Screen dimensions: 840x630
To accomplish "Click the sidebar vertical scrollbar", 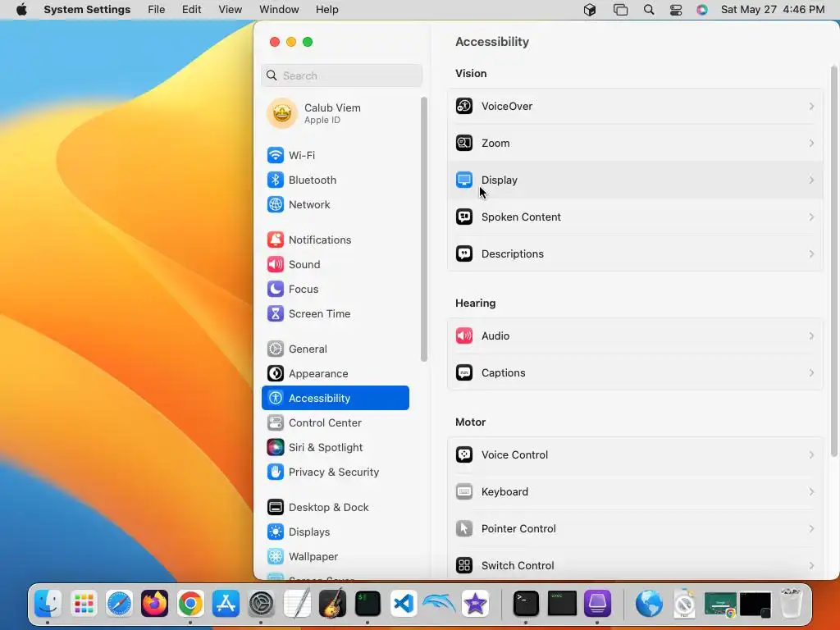I will [424, 230].
